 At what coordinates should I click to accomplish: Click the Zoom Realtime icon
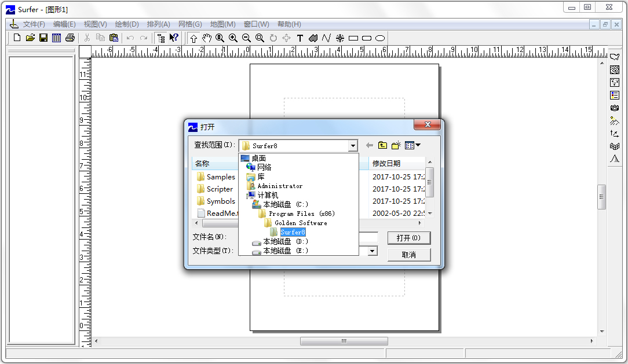point(220,38)
